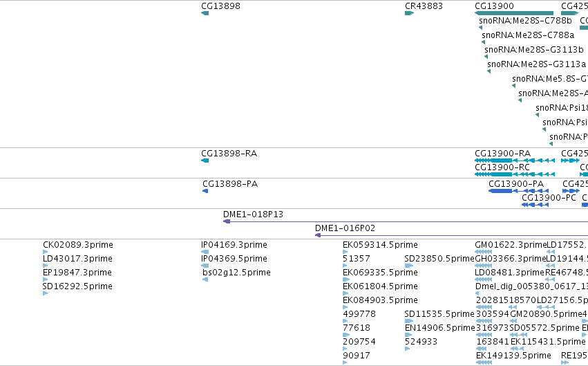Click the SD23850.5prime EST glyph
This screenshot has height=366, width=588.
[x=409, y=266]
